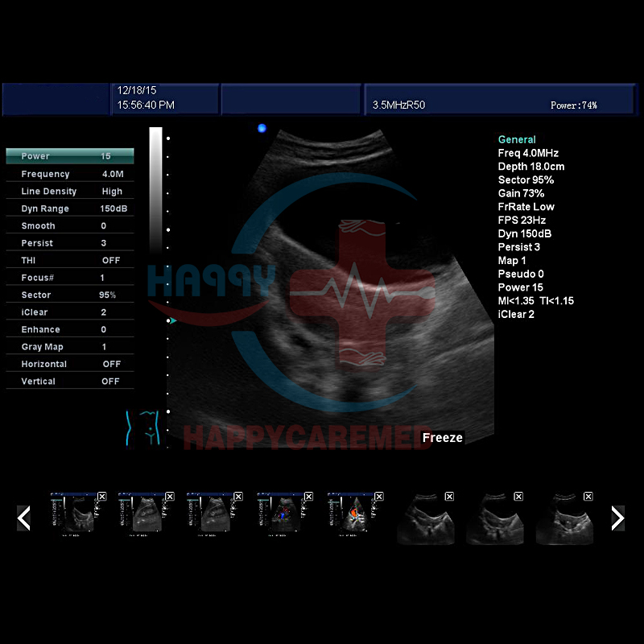Select the Smooth menu row
Image resolution: width=644 pixels, height=644 pixels.
70,226
